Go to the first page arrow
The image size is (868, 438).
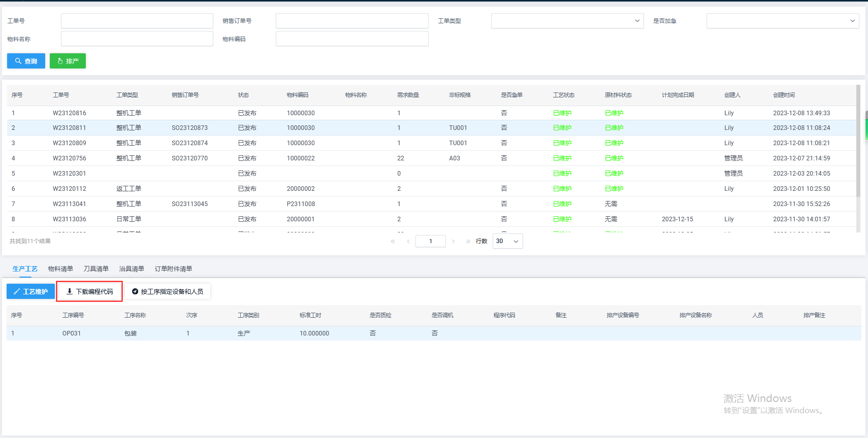393,241
